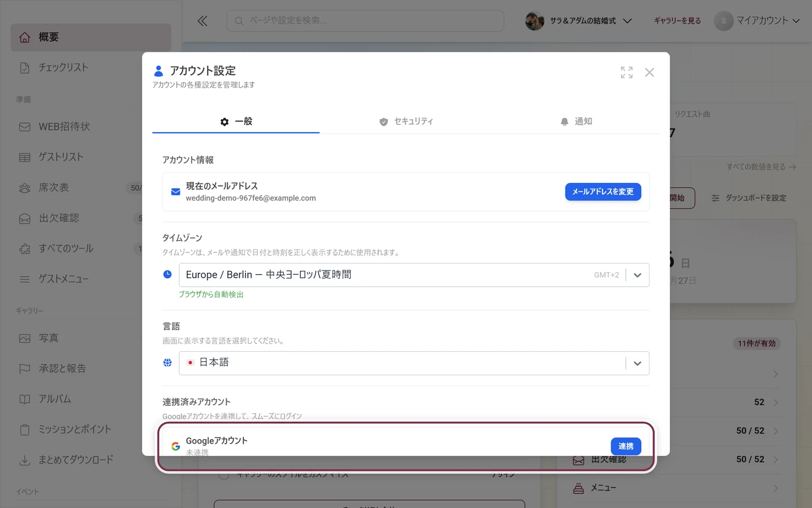Click the すべてのツール puzzle icon
This screenshot has width=812, height=508.
pos(25,249)
